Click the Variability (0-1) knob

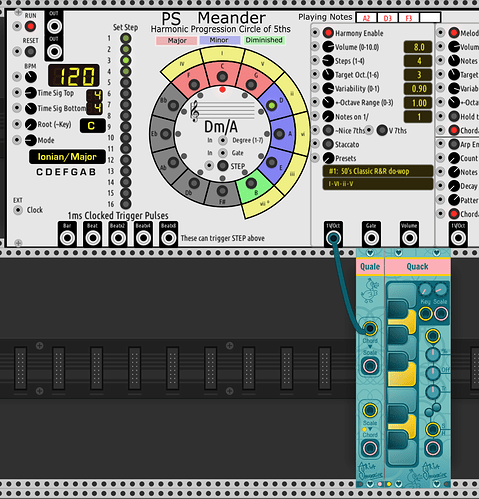click(x=328, y=88)
